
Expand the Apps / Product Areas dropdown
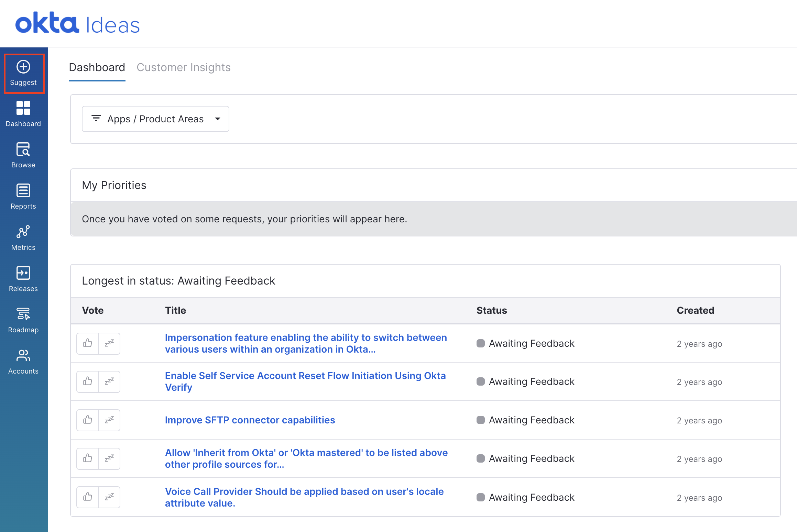click(155, 119)
